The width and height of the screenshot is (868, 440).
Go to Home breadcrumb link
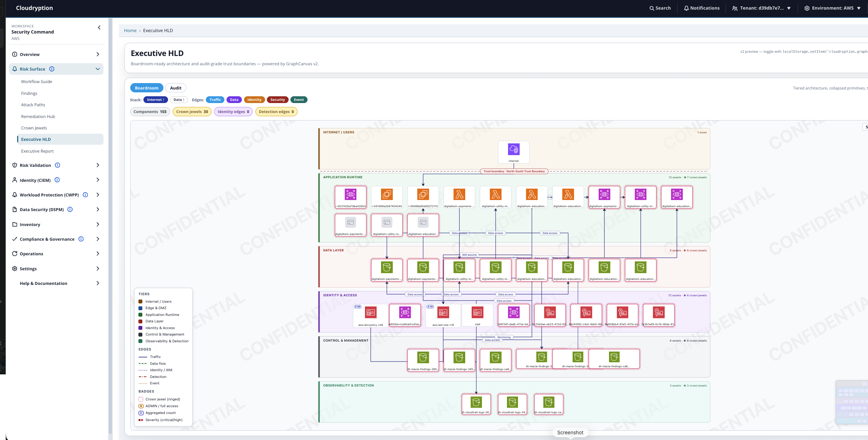(130, 31)
